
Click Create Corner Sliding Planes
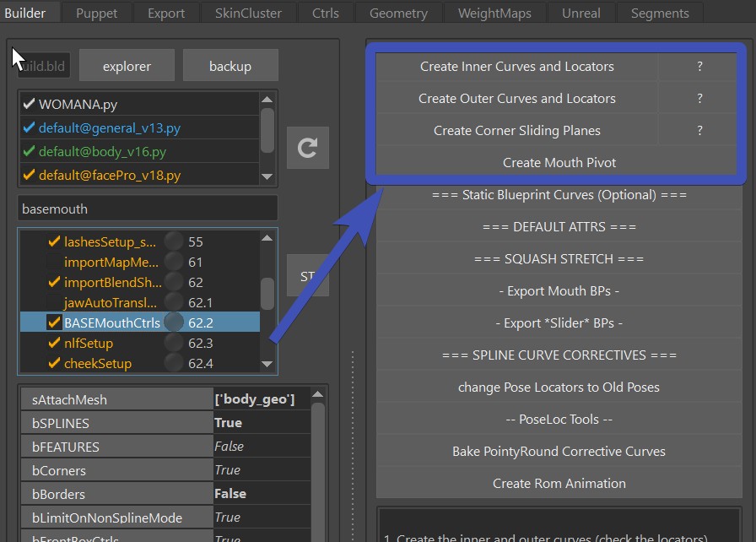[x=517, y=130]
